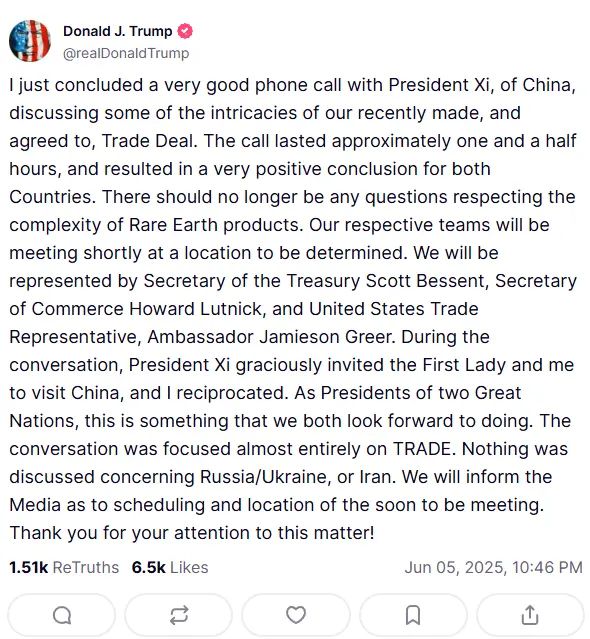Click the Howard Lutnick name in post
The image size is (590, 639).
pyautogui.click(x=198, y=309)
